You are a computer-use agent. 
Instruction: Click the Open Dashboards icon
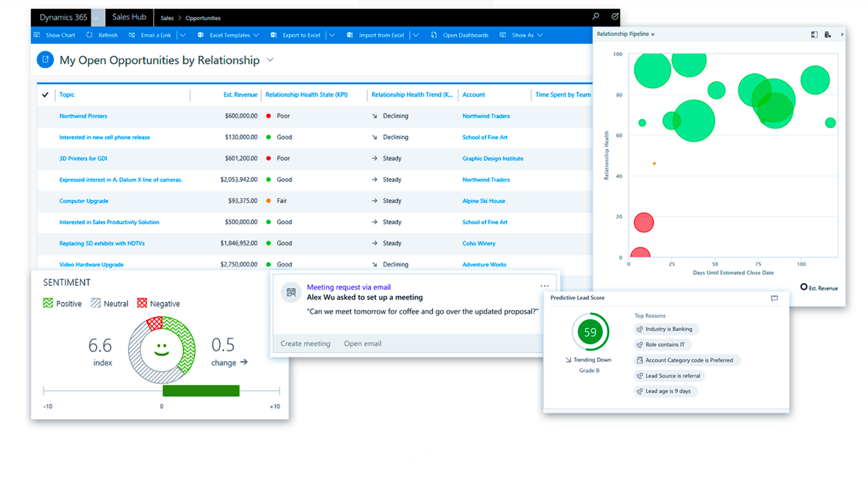pyautogui.click(x=434, y=35)
